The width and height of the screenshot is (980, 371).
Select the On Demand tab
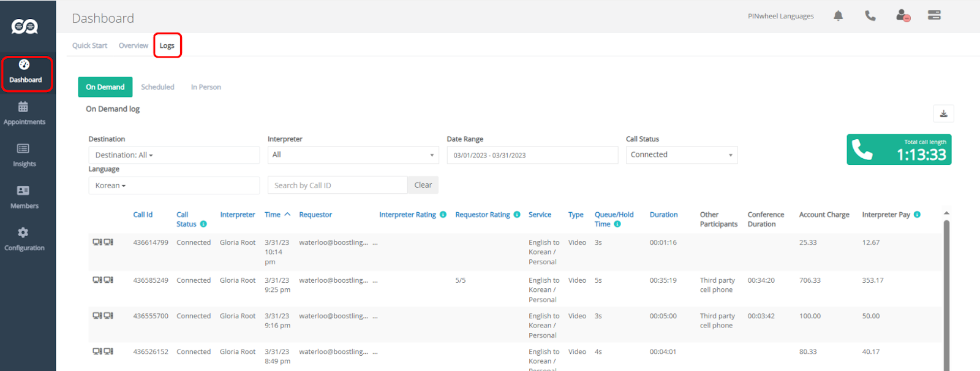tap(105, 87)
